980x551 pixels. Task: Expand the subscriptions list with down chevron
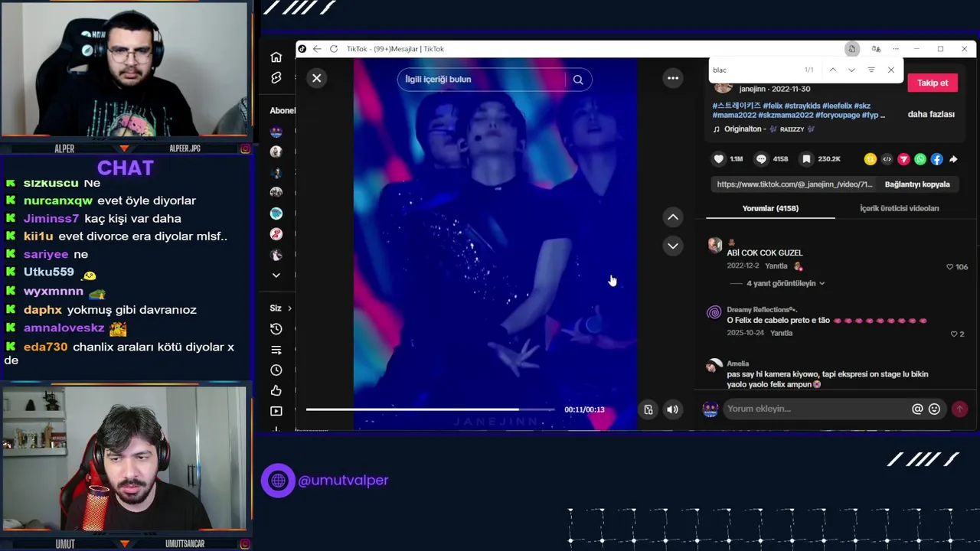276,275
